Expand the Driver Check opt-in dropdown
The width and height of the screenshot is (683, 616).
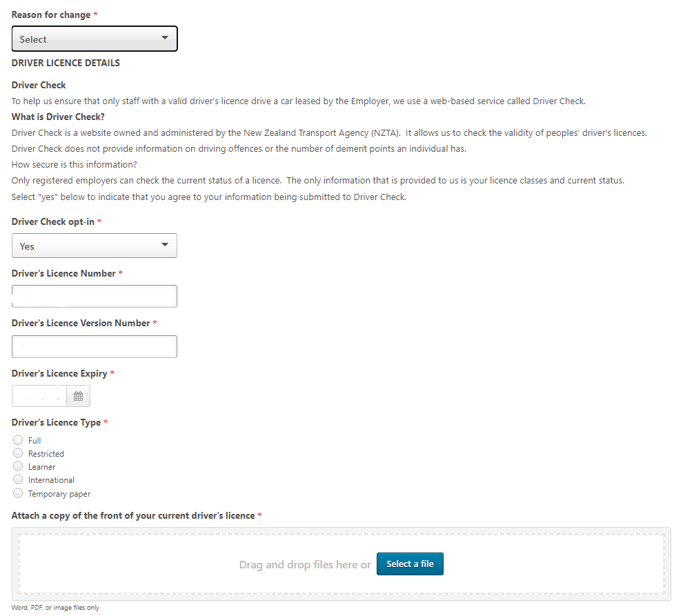[95, 246]
